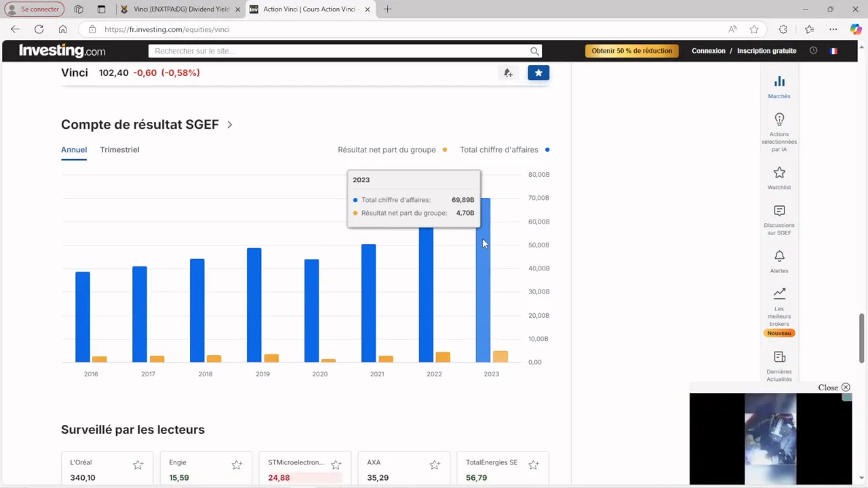Open the Copilot icon in the browser toolbar
Screen dimensions: 868x488
tap(855, 29)
